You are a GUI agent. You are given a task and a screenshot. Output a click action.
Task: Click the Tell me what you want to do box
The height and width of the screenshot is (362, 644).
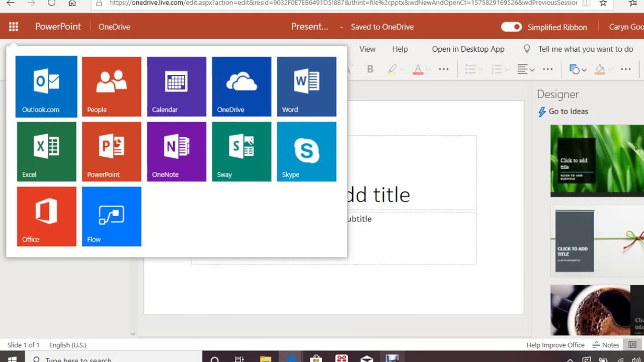point(586,49)
